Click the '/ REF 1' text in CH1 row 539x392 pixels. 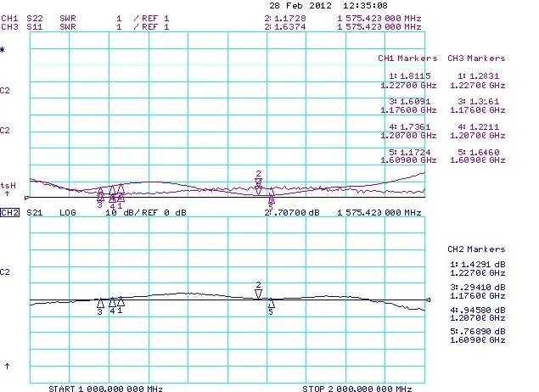(x=151, y=18)
